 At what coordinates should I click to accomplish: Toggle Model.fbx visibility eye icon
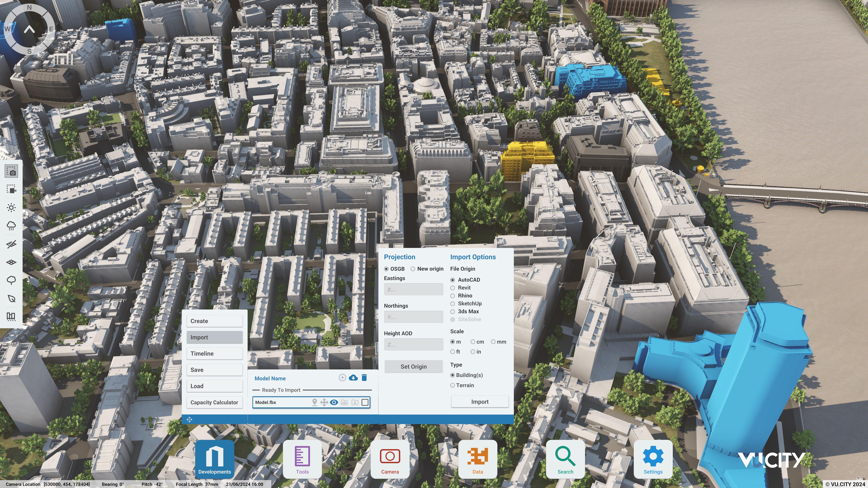click(334, 402)
